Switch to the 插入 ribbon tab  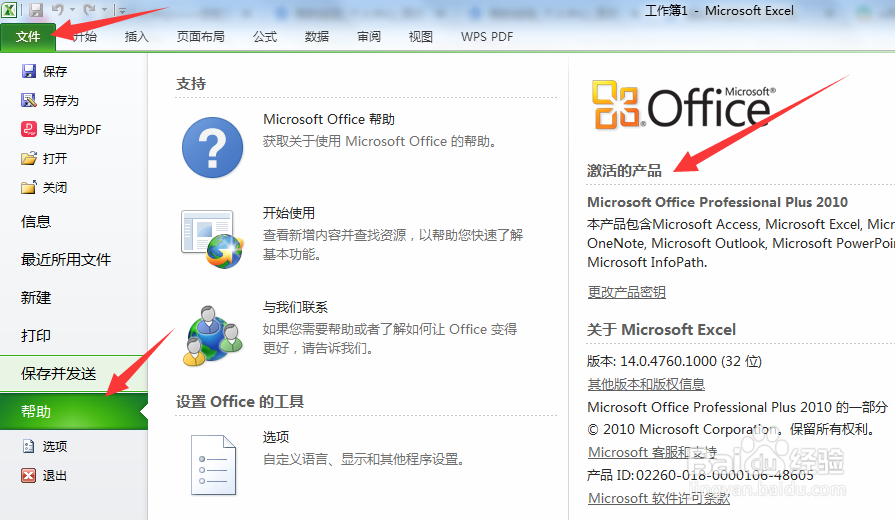(136, 37)
